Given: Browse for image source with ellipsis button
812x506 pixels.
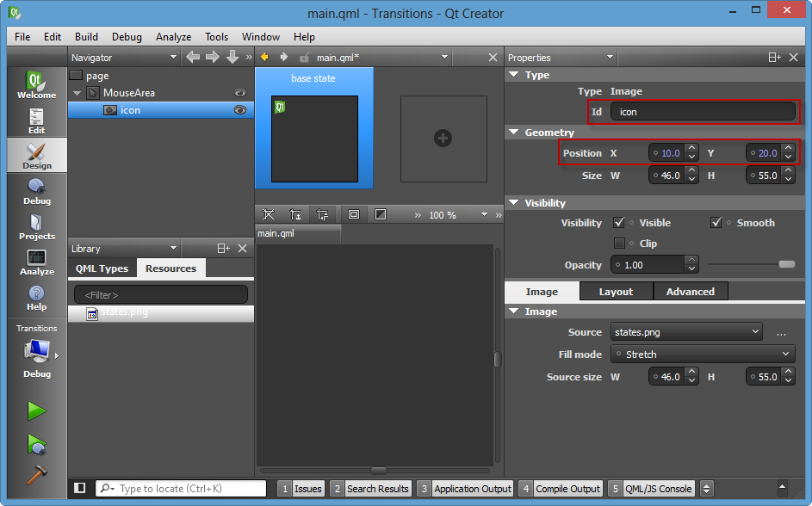Looking at the screenshot, I should pyautogui.click(x=782, y=333).
